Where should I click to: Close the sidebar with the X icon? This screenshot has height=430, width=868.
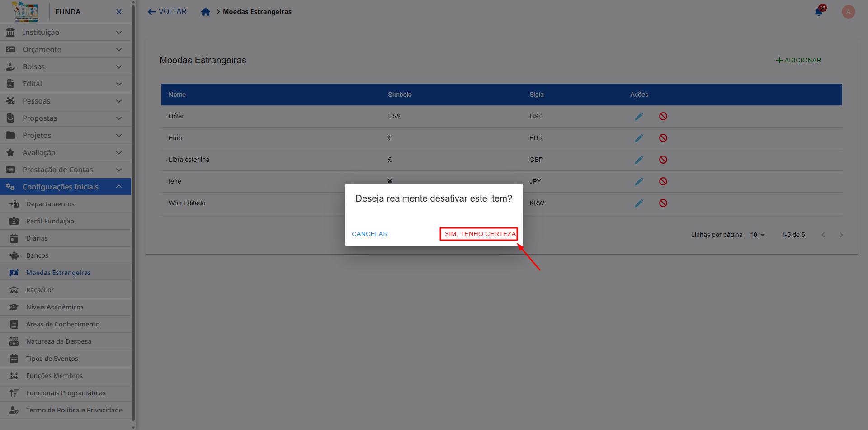[119, 12]
